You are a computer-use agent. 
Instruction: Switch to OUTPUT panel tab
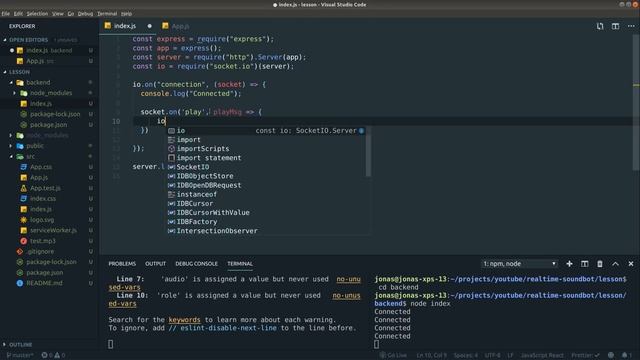coord(156,264)
